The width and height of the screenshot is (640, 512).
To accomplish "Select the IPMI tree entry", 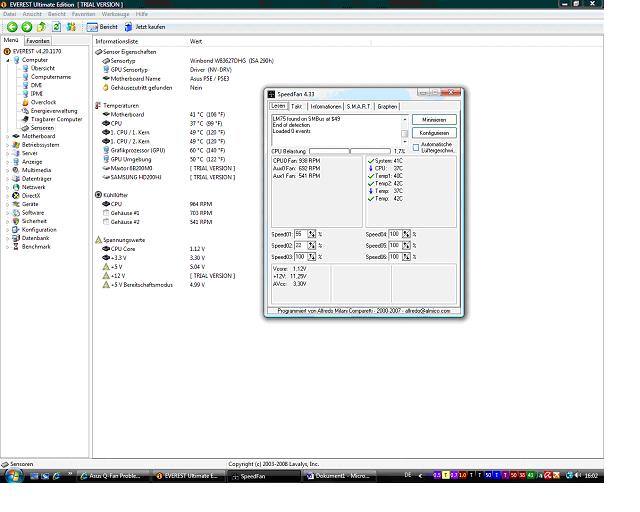I will [37, 94].
